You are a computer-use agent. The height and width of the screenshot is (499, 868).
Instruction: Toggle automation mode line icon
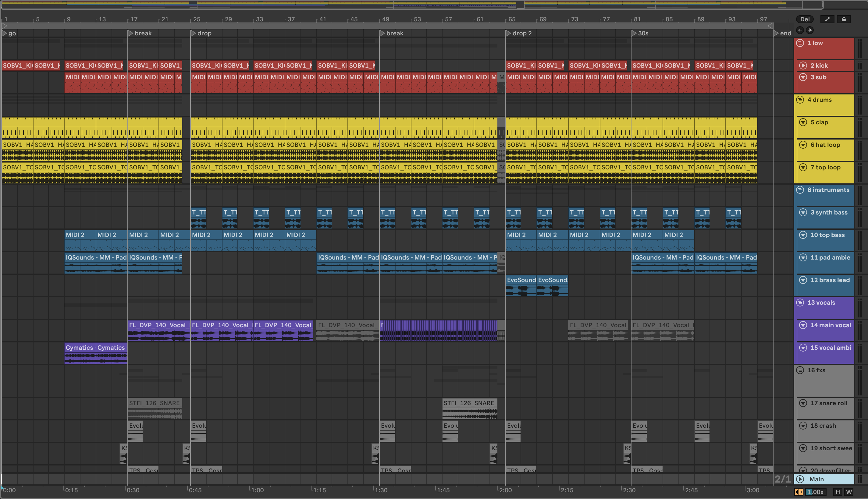click(x=827, y=19)
